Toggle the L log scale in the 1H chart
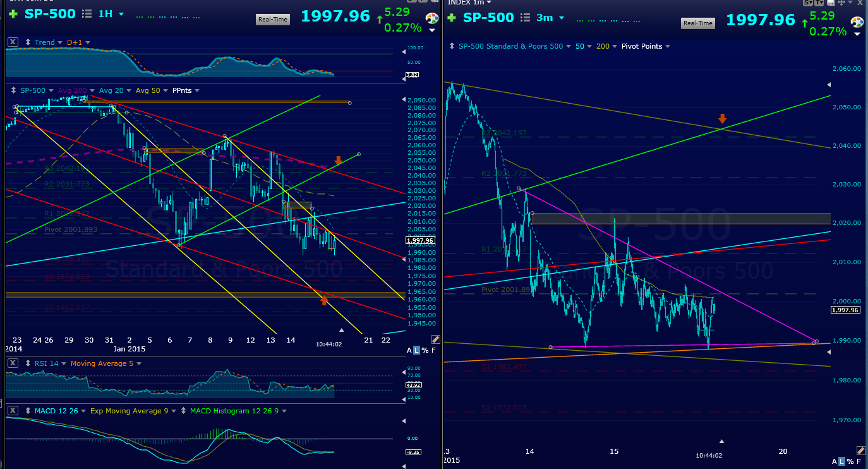Viewport: 868px width, 469px height. (416, 350)
